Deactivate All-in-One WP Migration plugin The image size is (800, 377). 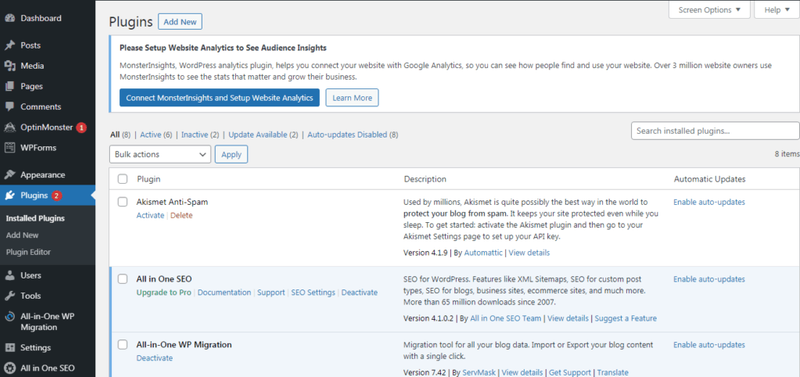155,358
